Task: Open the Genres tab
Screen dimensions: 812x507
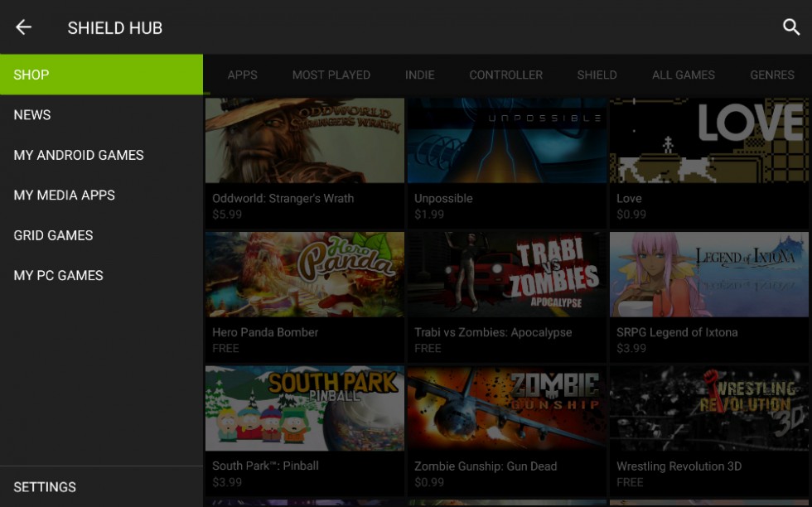Action: [x=771, y=75]
